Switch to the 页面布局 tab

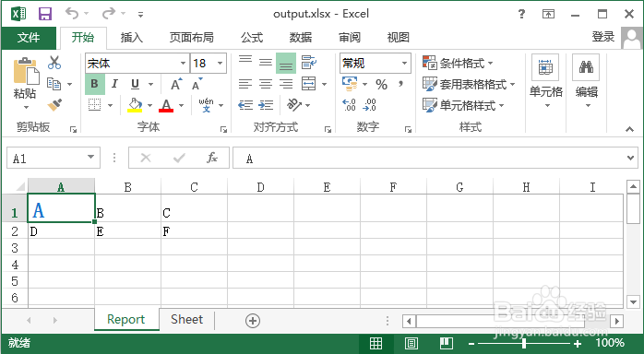point(191,38)
